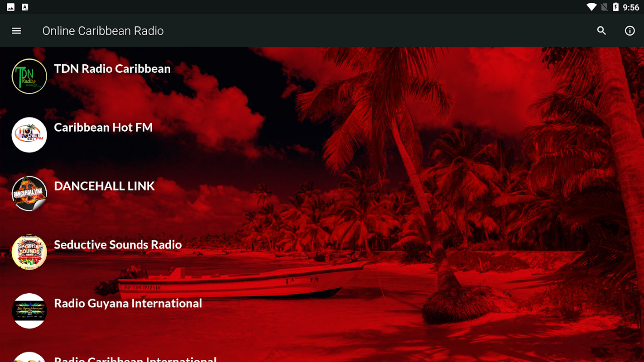Image resolution: width=644 pixels, height=362 pixels.
Task: Tap the Seductive Sounds Radio logo
Action: coord(29,252)
